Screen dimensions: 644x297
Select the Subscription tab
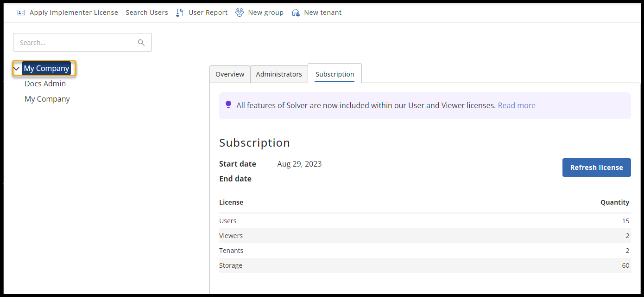pos(335,74)
